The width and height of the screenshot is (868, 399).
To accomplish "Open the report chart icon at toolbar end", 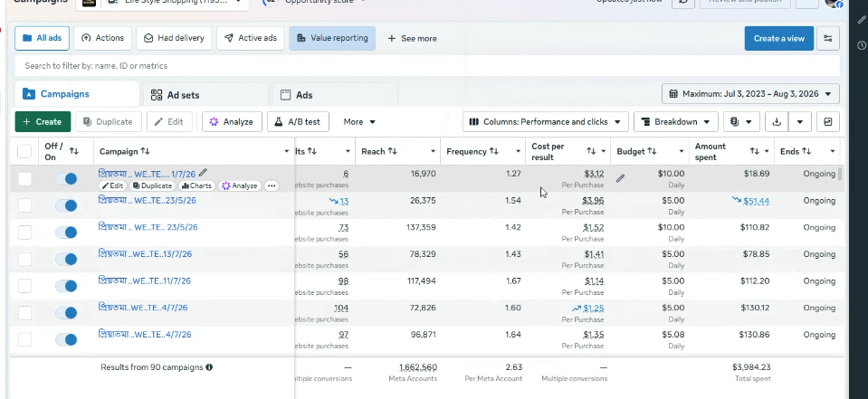I will tap(827, 122).
